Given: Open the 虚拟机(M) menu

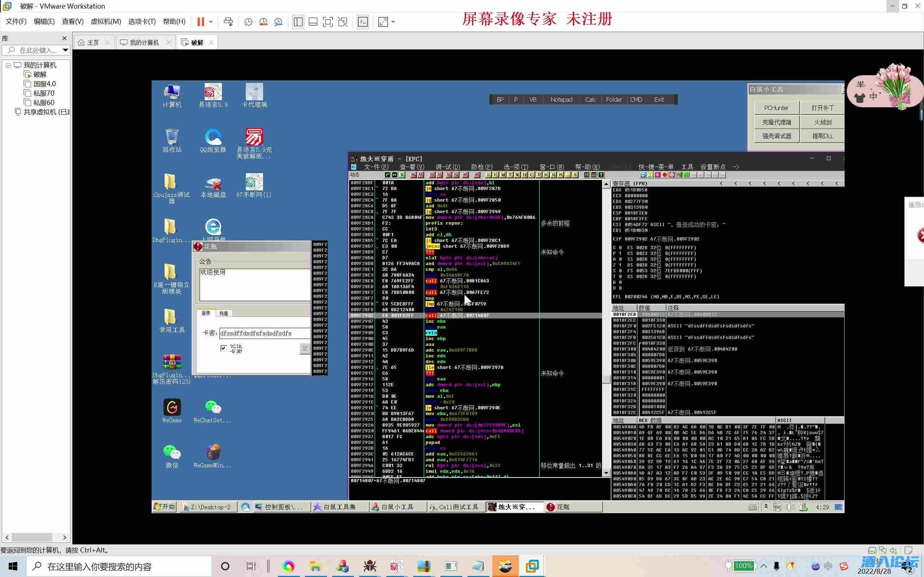Looking at the screenshot, I should [105, 21].
